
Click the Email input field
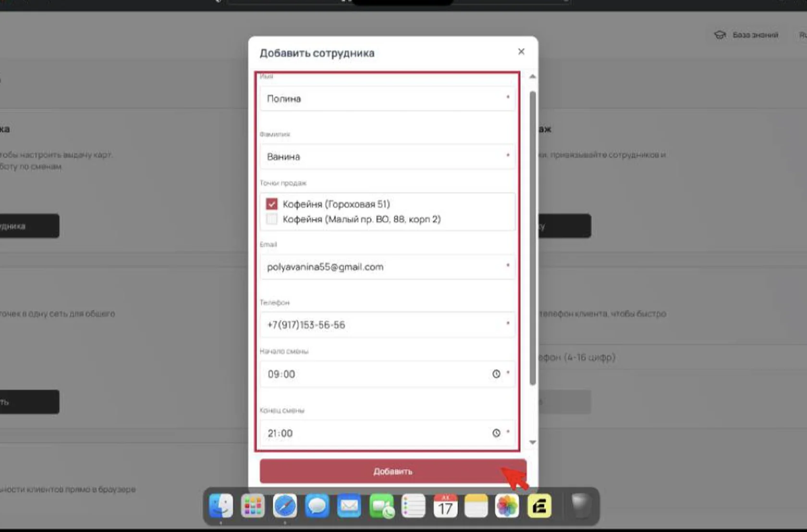[387, 267]
